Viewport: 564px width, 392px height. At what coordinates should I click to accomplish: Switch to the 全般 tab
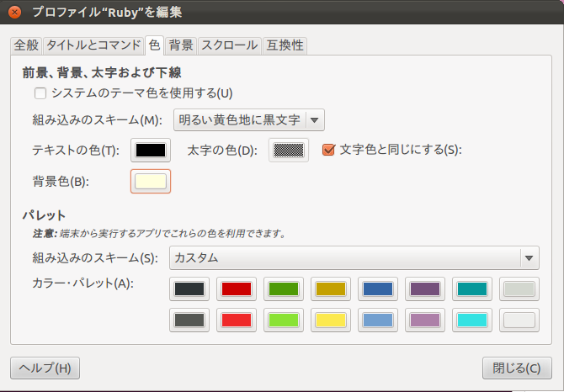coord(26,45)
